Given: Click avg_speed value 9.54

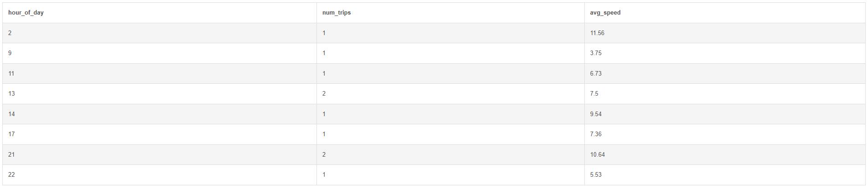Looking at the screenshot, I should [x=596, y=114].
